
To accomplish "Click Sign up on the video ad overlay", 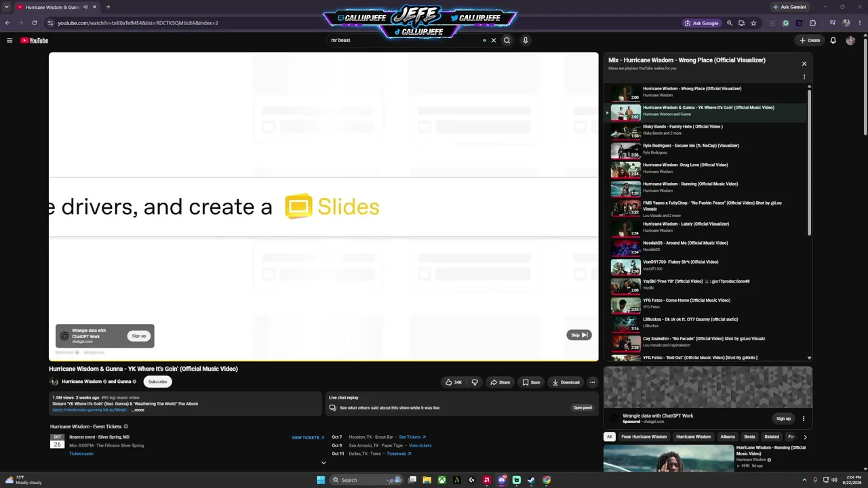I will pyautogui.click(x=139, y=336).
